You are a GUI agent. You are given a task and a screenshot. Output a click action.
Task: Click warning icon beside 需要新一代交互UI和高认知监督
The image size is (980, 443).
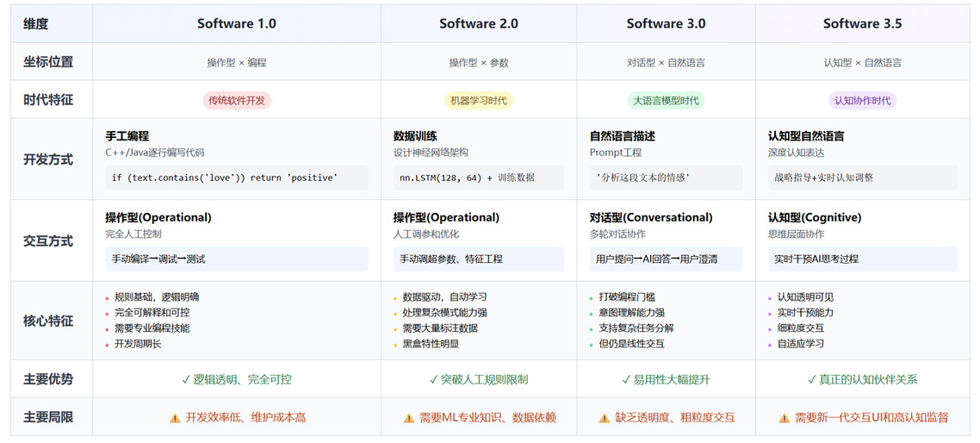coord(785,418)
